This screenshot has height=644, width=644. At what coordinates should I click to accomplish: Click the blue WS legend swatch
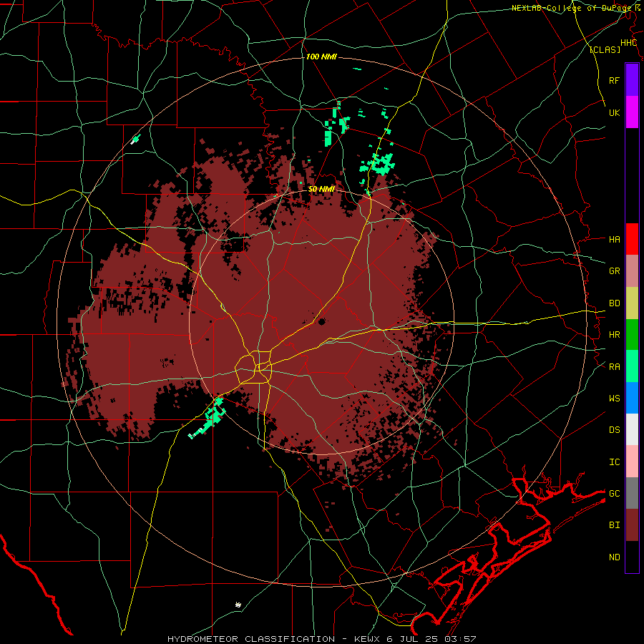(x=632, y=398)
